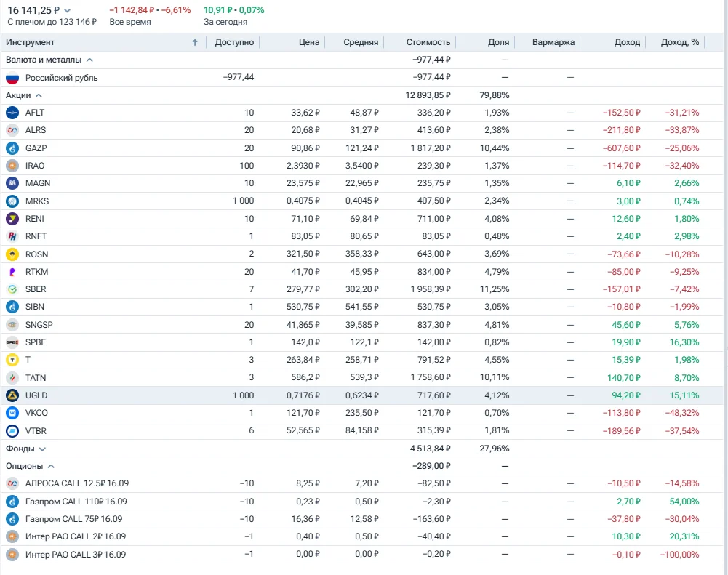Click the sort arrow in Инструмент column
The image size is (728, 575).
coord(195,42)
